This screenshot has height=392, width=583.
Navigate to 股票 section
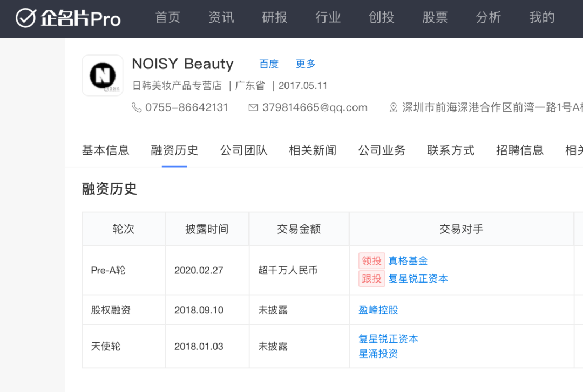point(435,18)
